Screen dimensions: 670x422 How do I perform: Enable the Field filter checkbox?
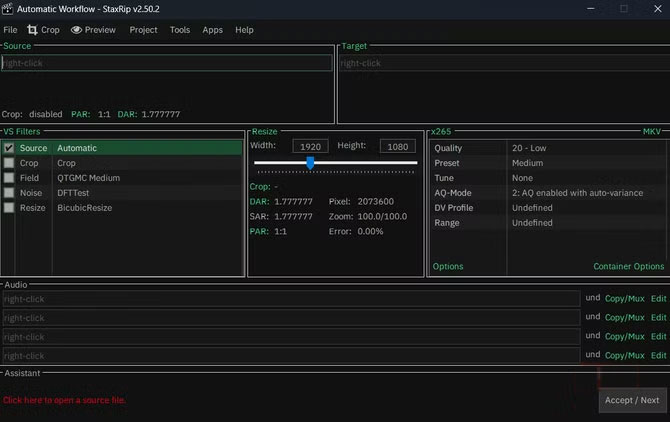coord(9,178)
